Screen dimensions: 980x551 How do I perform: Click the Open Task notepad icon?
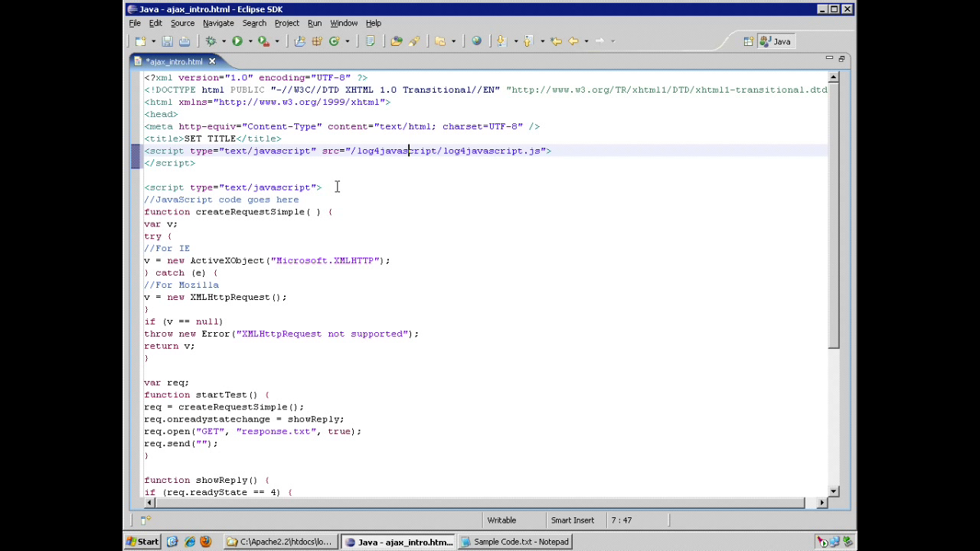coord(370,41)
